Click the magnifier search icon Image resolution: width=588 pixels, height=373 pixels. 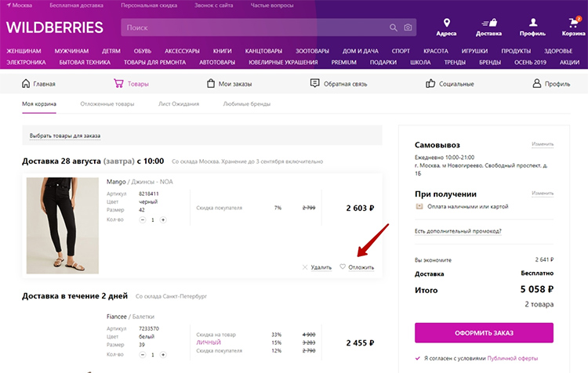pos(393,28)
